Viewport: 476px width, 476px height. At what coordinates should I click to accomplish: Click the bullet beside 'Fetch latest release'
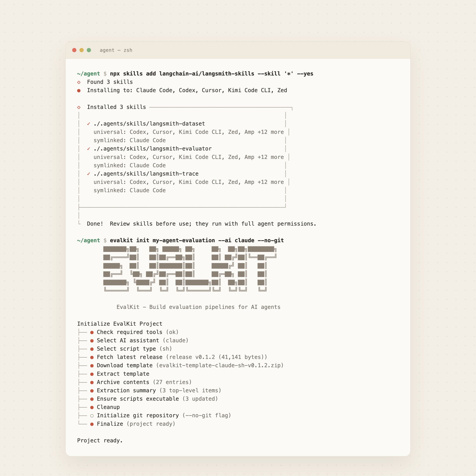92,357
